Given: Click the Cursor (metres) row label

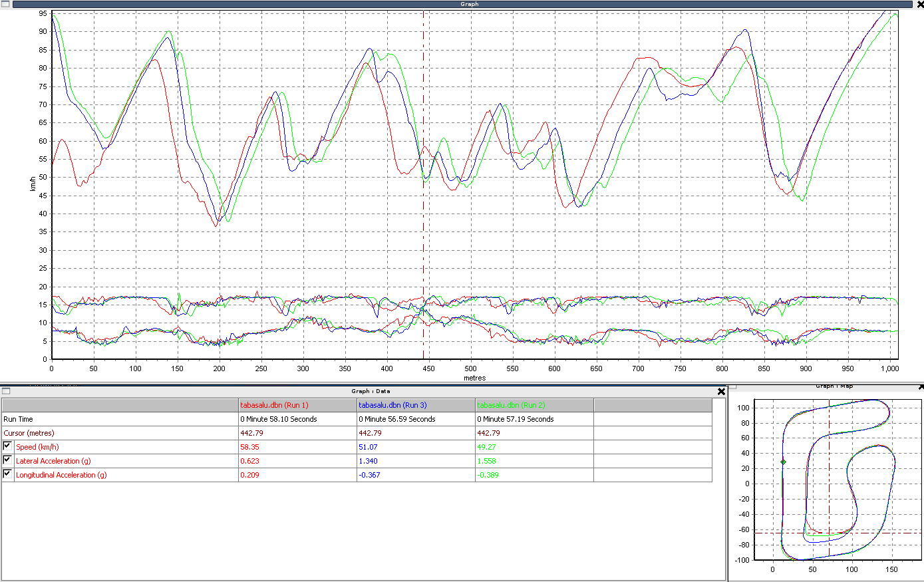Looking at the screenshot, I should [29, 433].
